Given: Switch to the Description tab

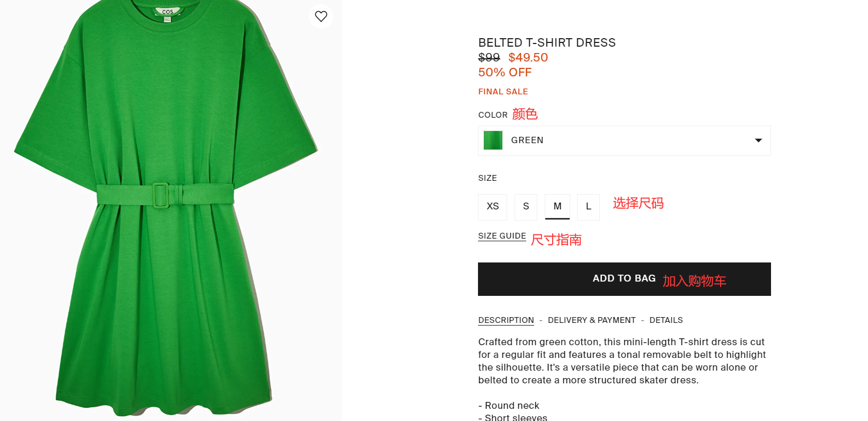Looking at the screenshot, I should click(x=506, y=320).
